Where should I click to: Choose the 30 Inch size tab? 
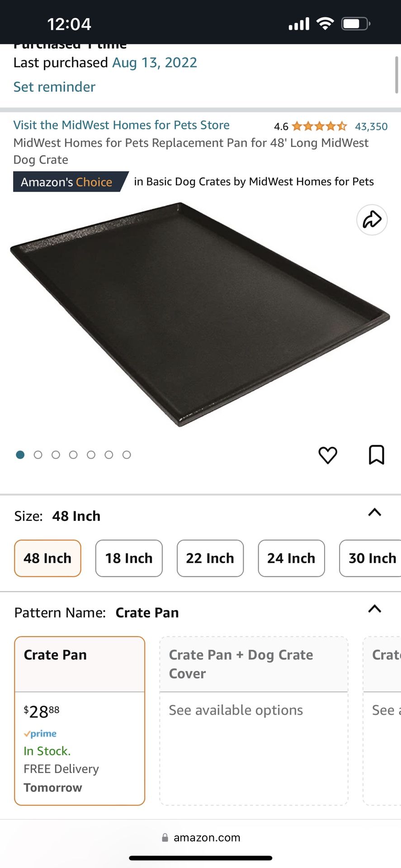pyautogui.click(x=370, y=558)
